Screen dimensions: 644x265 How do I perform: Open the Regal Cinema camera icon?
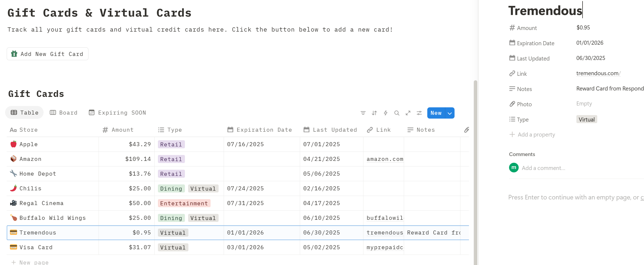click(13, 203)
